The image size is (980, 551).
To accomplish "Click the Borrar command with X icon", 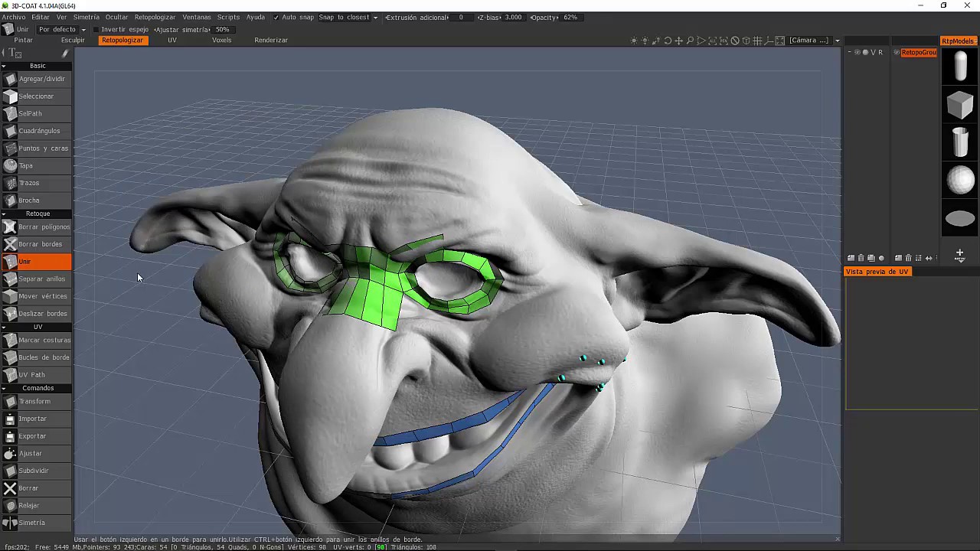I will [36, 488].
